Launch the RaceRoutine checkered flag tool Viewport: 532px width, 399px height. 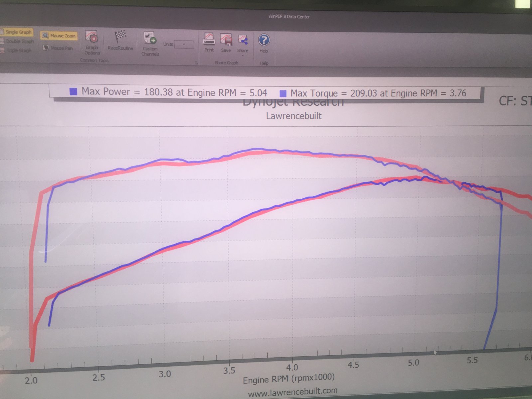pos(120,40)
